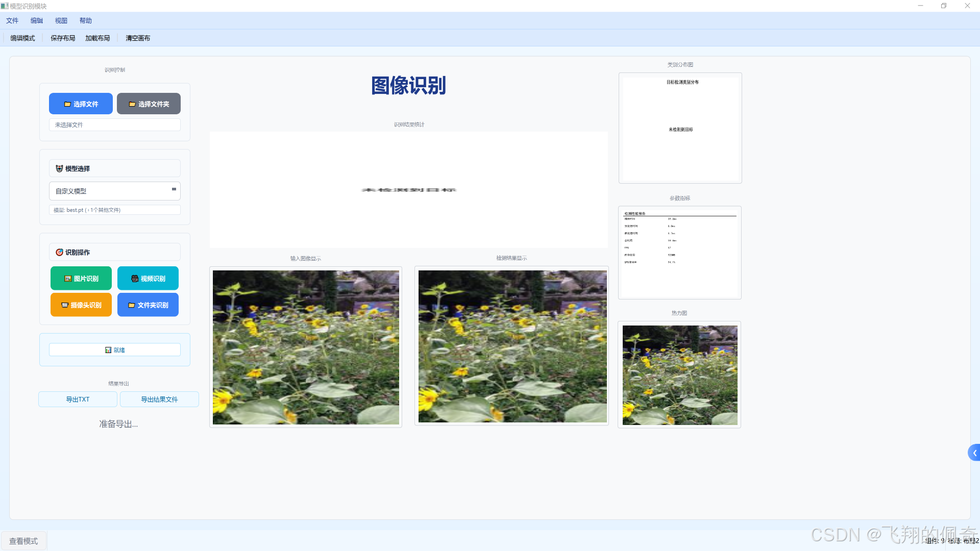Open the 视图 menu
980x551 pixels.
(x=61, y=21)
